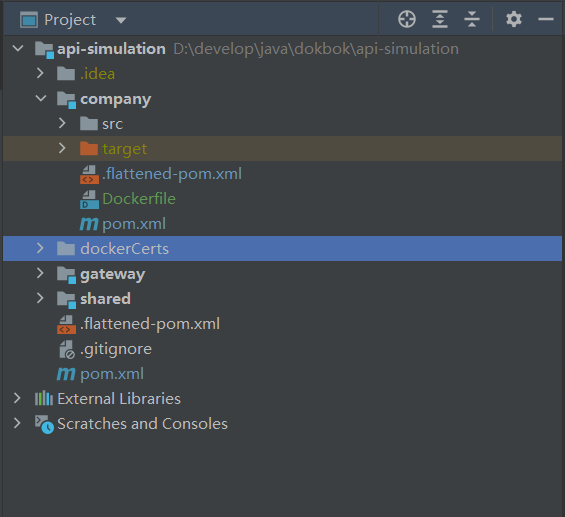Click the External Libraries icon
565x517 pixels.
coord(44,398)
